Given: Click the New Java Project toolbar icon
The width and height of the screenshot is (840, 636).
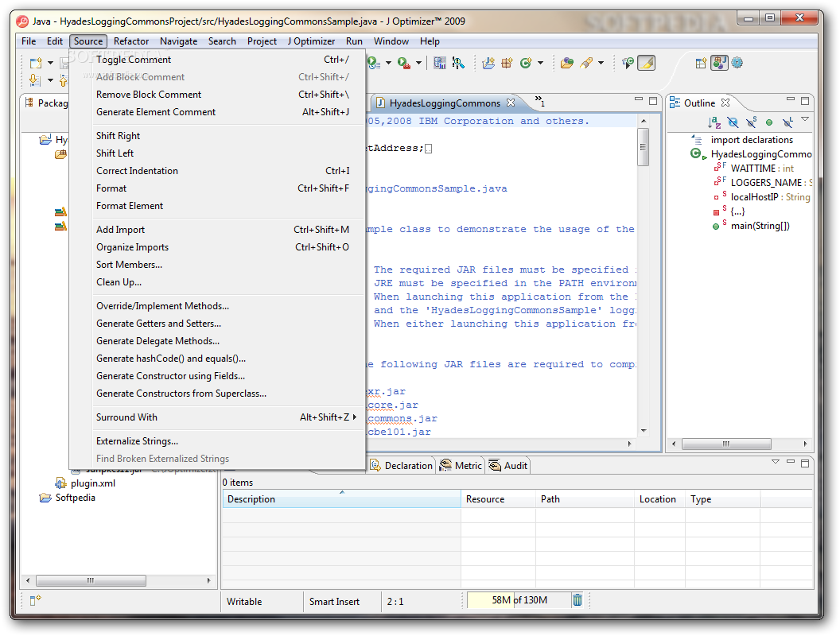Looking at the screenshot, I should [x=488, y=63].
